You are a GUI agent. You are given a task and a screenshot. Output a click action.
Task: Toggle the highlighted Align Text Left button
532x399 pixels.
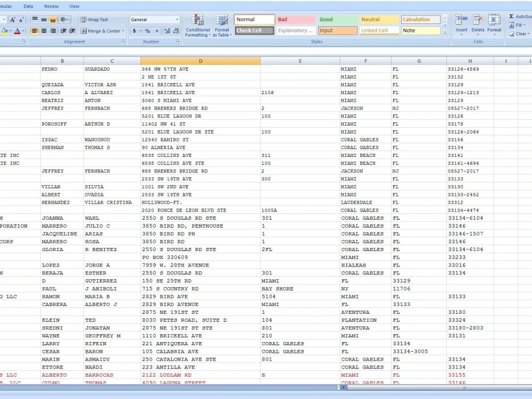pos(35,31)
